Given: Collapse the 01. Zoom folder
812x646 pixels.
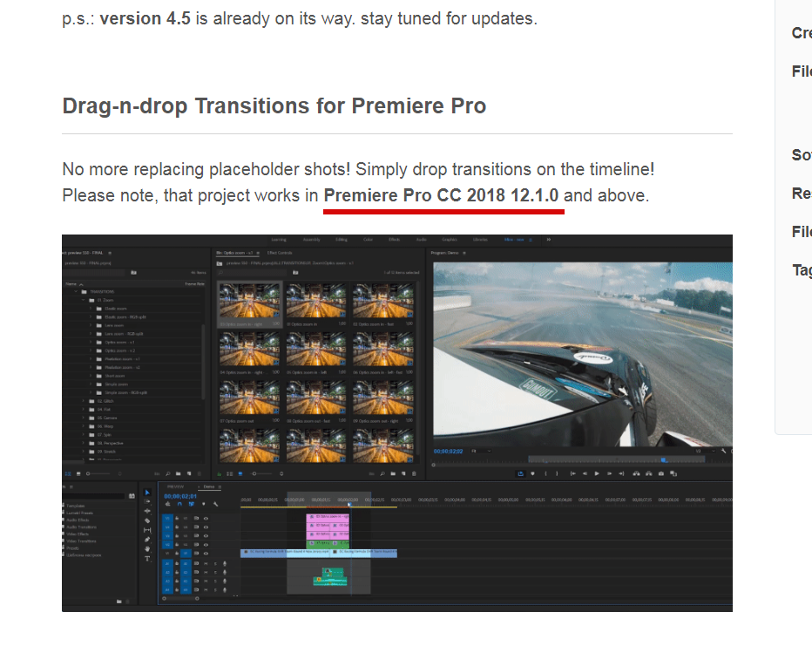Looking at the screenshot, I should coord(84,300).
